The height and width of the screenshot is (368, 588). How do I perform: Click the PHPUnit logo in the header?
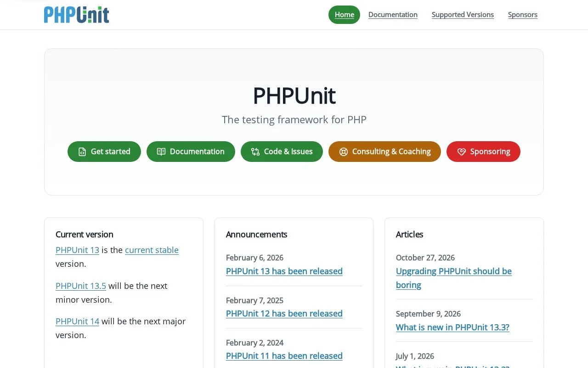76,15
